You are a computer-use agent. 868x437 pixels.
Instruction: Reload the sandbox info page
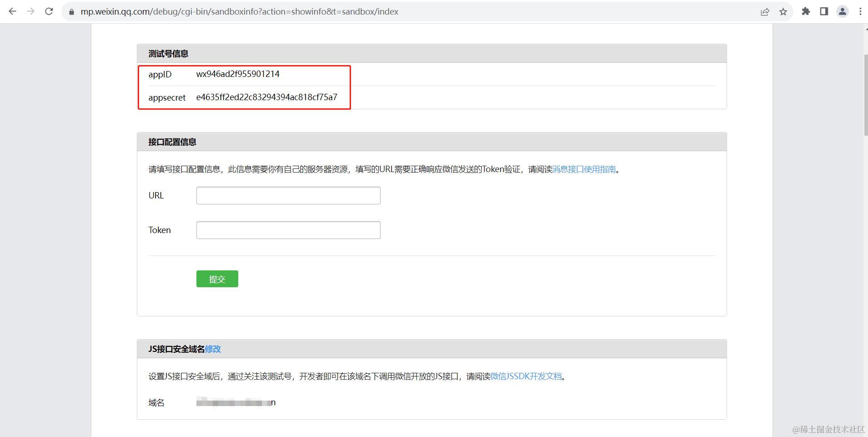[x=49, y=11]
